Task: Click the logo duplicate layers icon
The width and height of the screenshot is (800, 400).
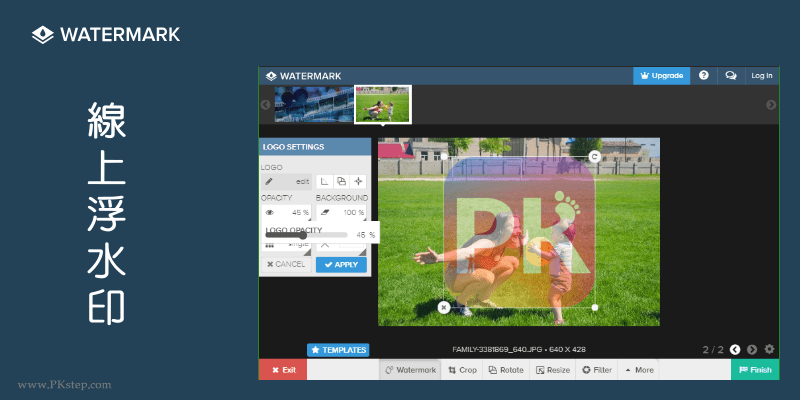Action: coord(341,182)
